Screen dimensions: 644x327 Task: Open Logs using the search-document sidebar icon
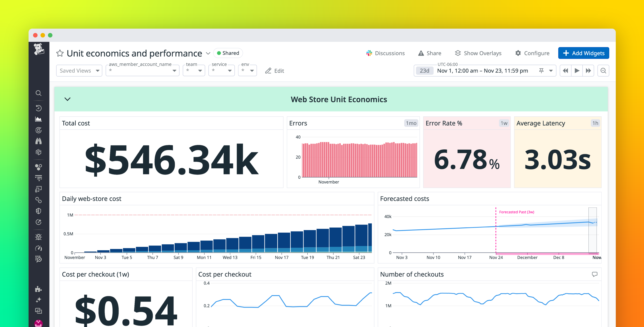click(x=39, y=259)
